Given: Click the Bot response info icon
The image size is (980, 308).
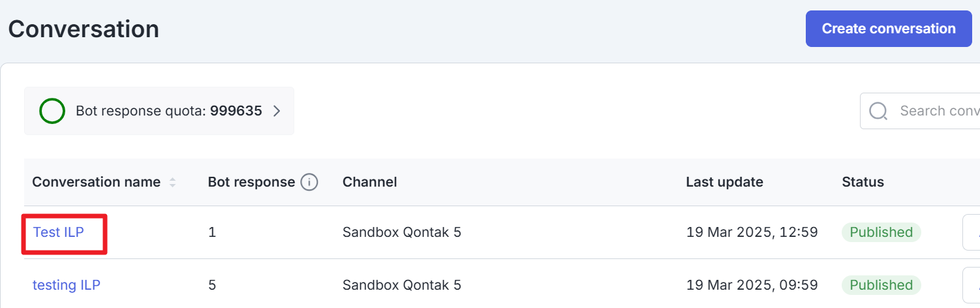Looking at the screenshot, I should coord(309,182).
